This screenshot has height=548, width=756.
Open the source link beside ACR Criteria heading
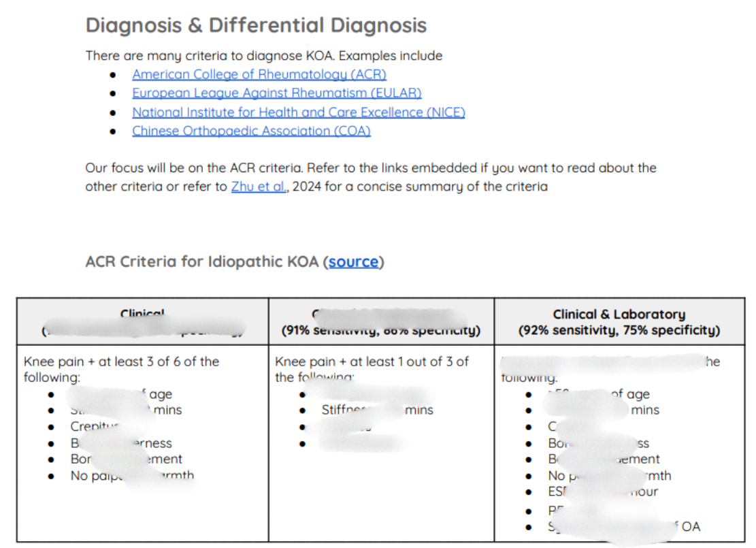click(x=353, y=262)
